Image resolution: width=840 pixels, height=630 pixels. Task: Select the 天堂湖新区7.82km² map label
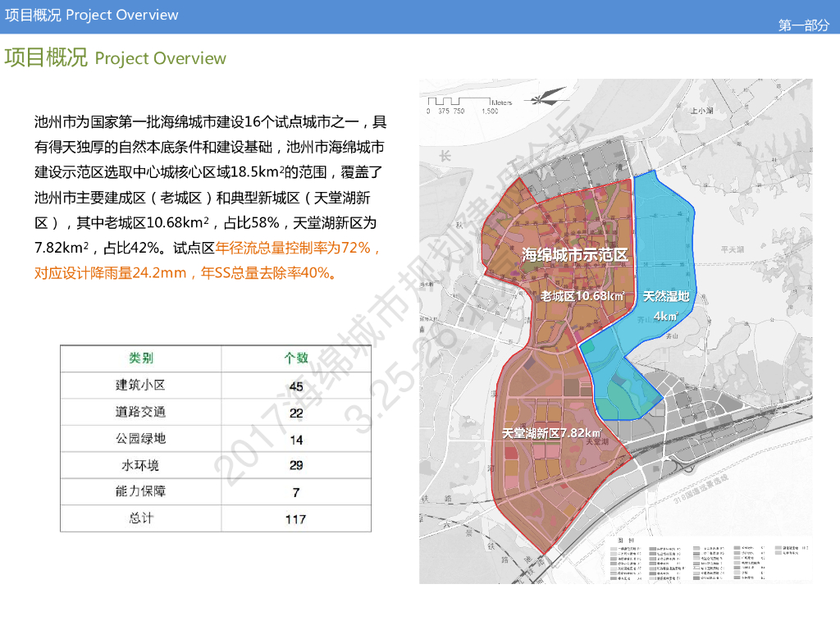[551, 433]
